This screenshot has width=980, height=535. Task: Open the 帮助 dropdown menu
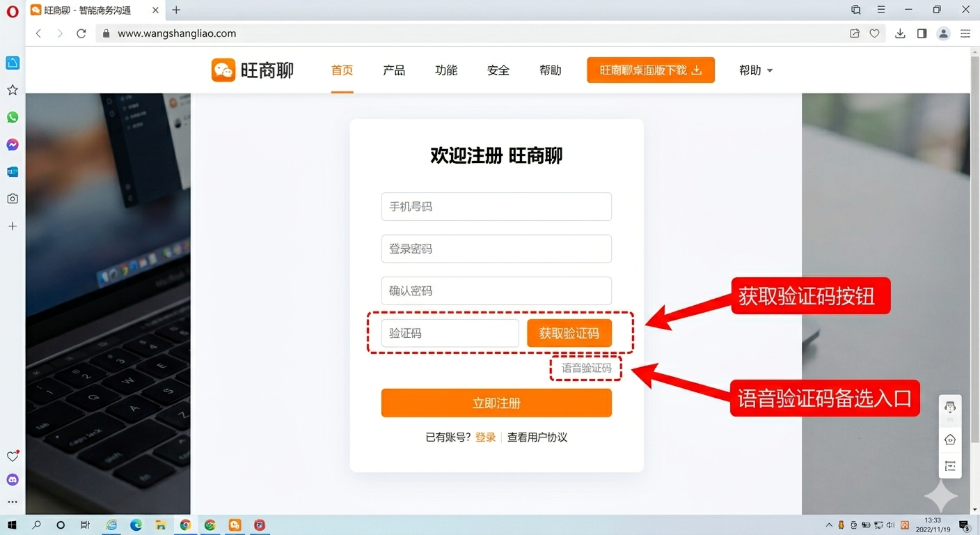(756, 70)
